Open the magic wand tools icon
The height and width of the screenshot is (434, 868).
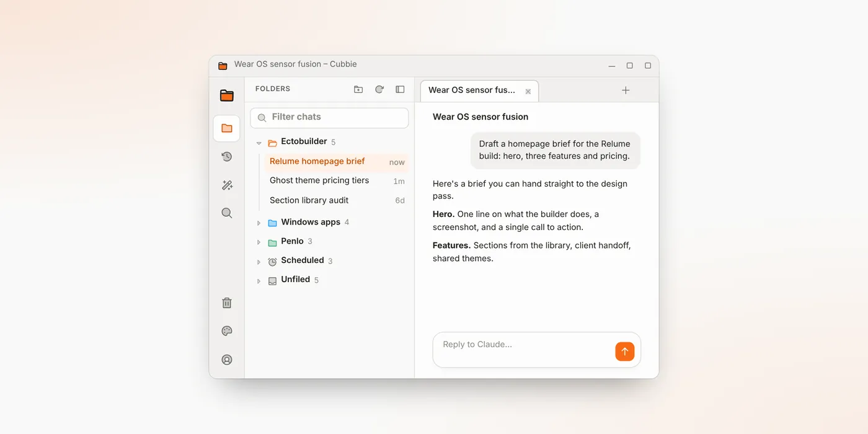click(227, 185)
